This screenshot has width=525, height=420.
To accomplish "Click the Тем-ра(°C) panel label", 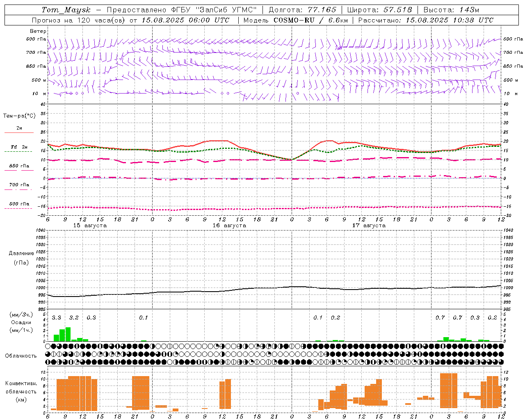I will (x=19, y=116).
